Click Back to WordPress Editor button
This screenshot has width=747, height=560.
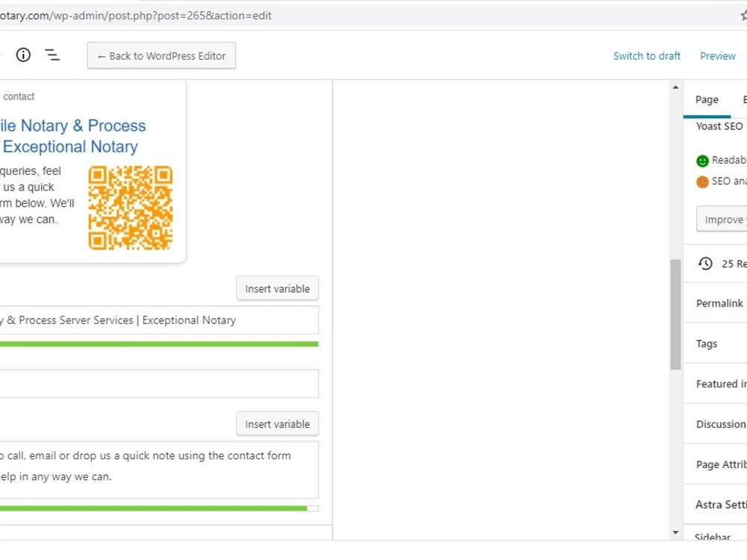(x=161, y=56)
